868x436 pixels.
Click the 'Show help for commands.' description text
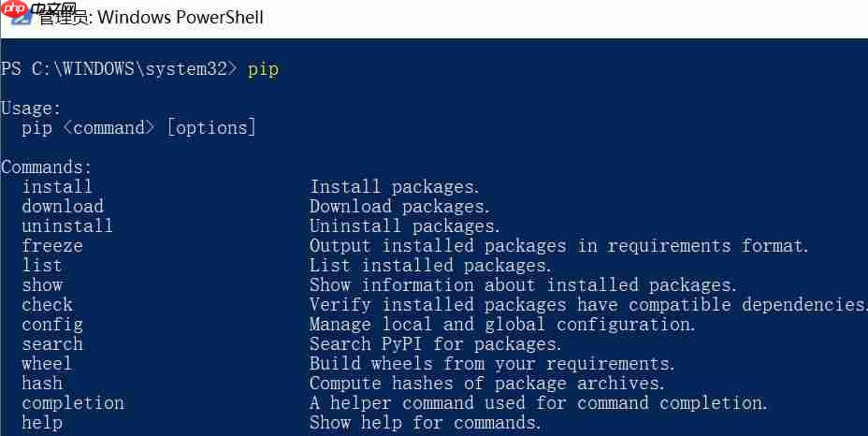click(x=426, y=423)
